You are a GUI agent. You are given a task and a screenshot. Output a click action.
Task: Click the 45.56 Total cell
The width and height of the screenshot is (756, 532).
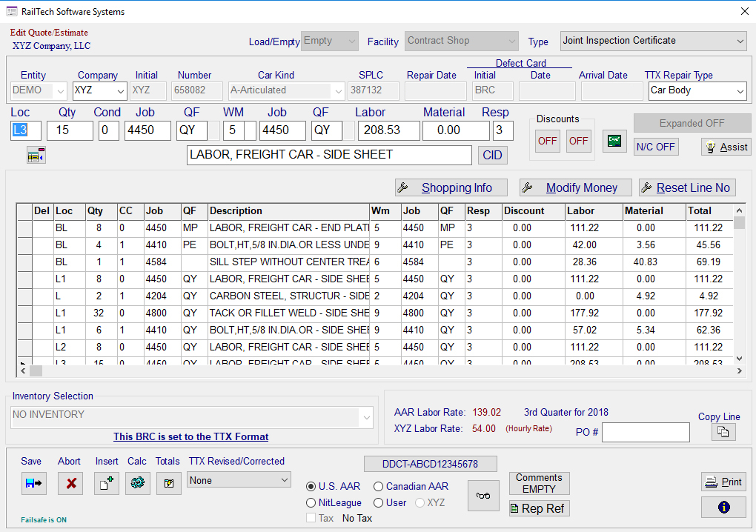[709, 245]
